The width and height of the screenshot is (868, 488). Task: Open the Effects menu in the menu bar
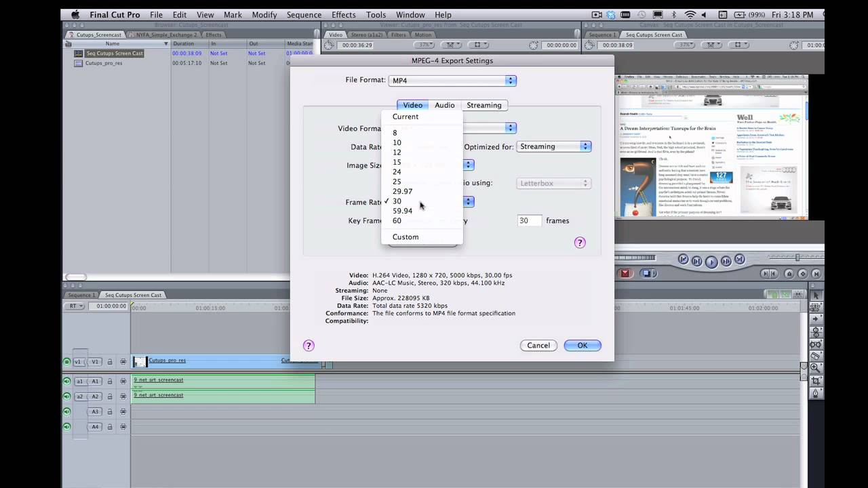[x=344, y=15]
